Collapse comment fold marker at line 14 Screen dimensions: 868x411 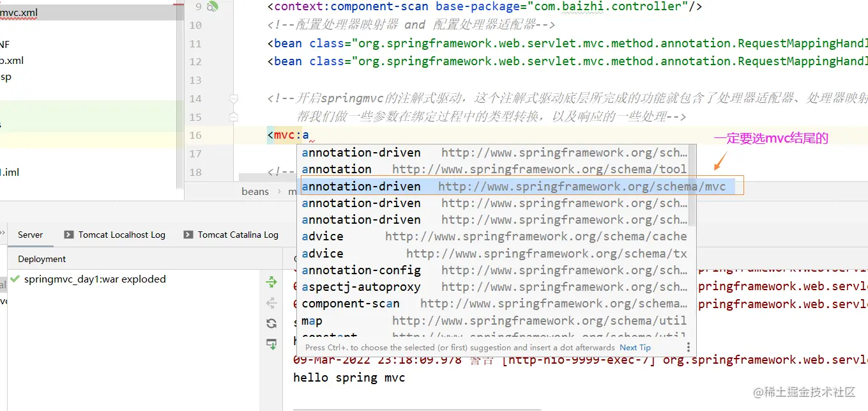234,99
